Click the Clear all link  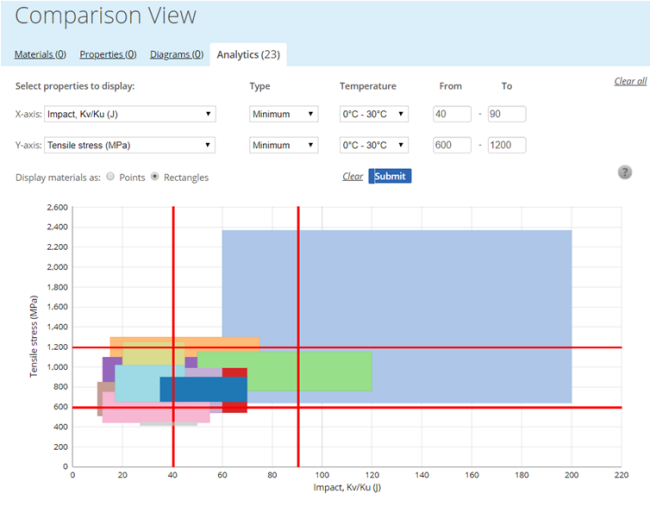click(629, 81)
